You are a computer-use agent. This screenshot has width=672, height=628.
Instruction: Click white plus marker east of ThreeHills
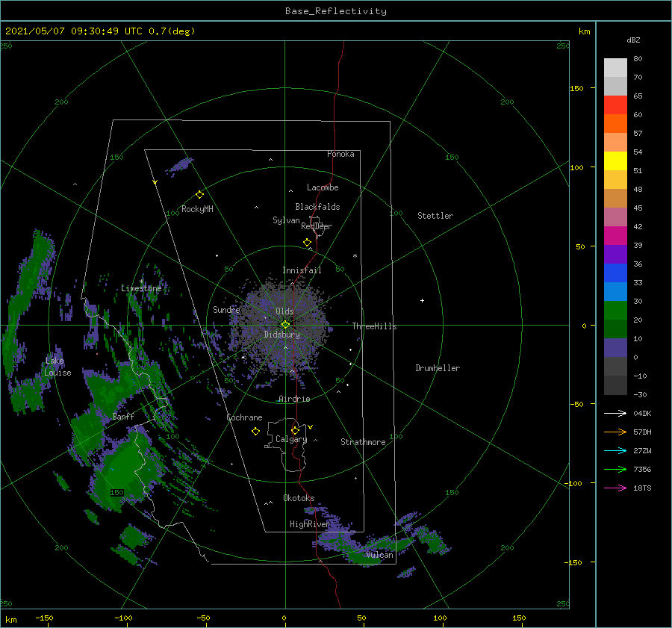tap(422, 300)
